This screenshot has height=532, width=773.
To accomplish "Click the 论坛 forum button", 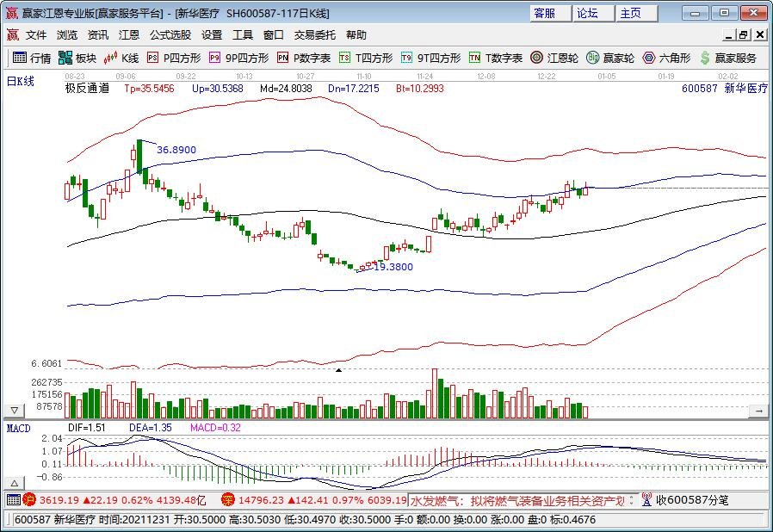I will 594,13.
